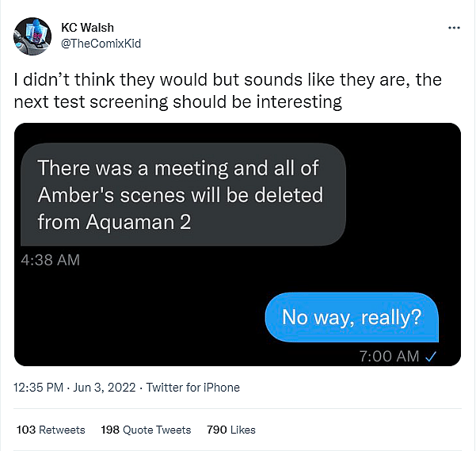Viewport: 476px width, 451px height.
Task: Click the 4:38 AM message timestamp
Action: pyautogui.click(x=51, y=259)
